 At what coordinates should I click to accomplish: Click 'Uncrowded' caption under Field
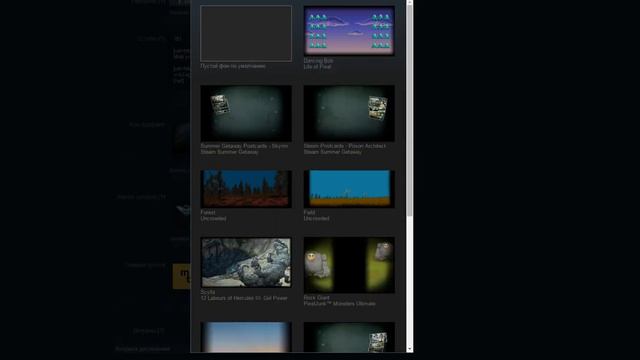click(x=316, y=218)
